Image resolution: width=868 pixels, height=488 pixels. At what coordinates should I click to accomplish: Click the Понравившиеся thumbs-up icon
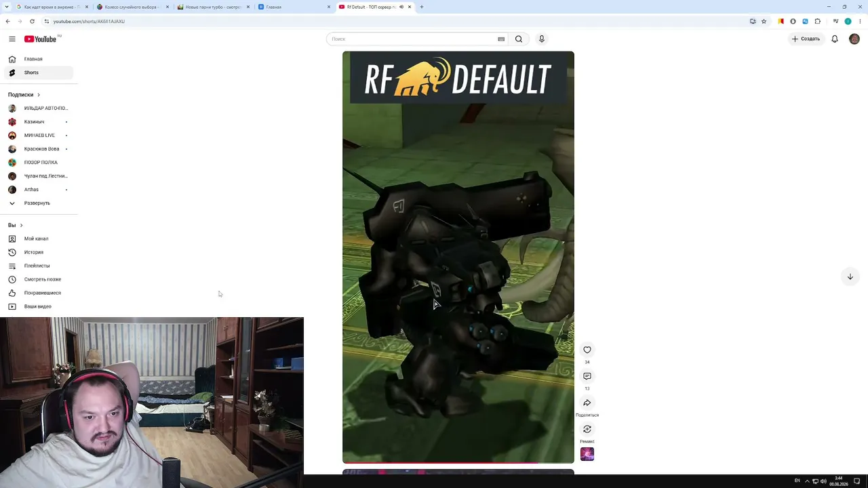pyautogui.click(x=12, y=293)
